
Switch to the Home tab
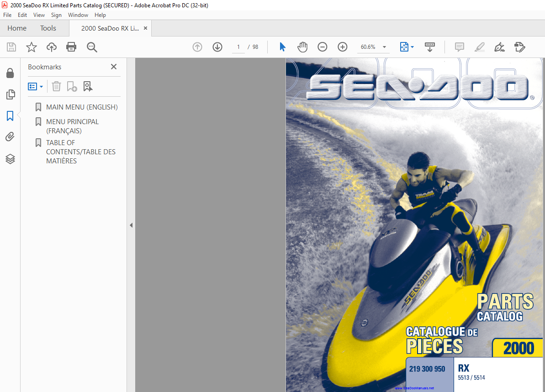17,28
